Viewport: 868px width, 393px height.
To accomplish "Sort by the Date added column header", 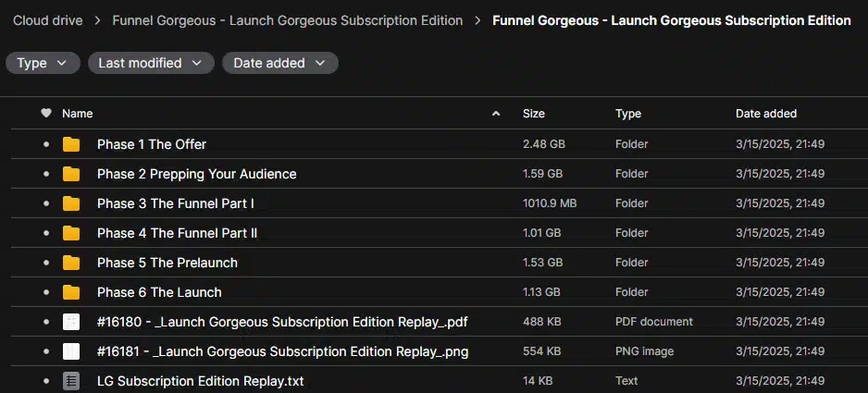I will 766,114.
